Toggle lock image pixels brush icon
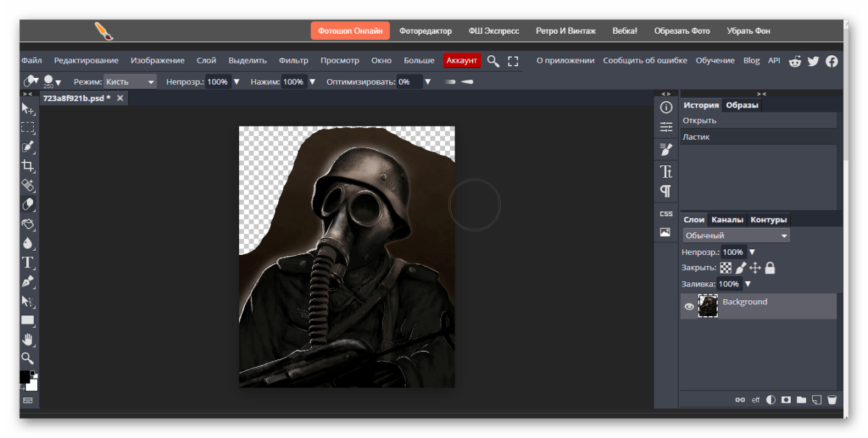The width and height of the screenshot is (868, 438). tap(741, 268)
